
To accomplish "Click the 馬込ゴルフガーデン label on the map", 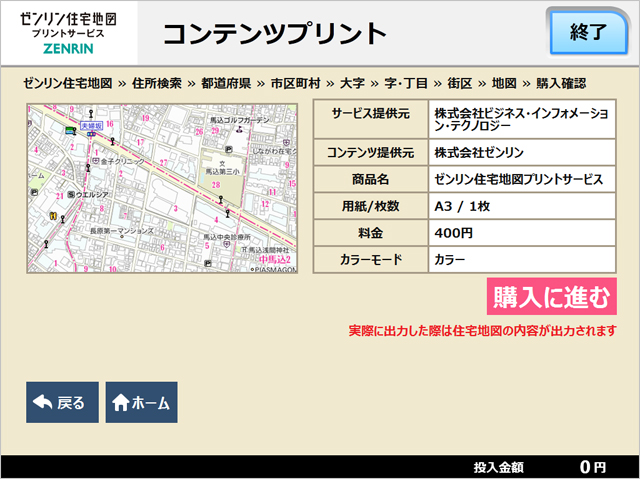I will point(240,120).
